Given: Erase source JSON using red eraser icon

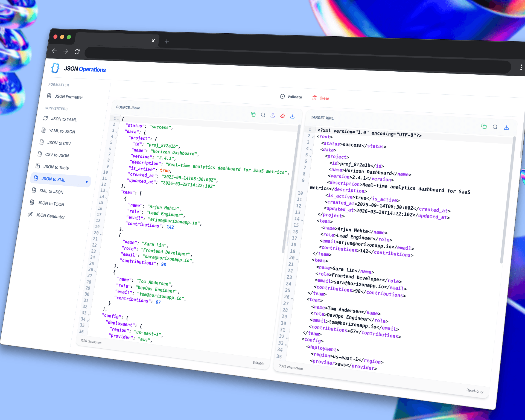Looking at the screenshot, I should [x=282, y=116].
